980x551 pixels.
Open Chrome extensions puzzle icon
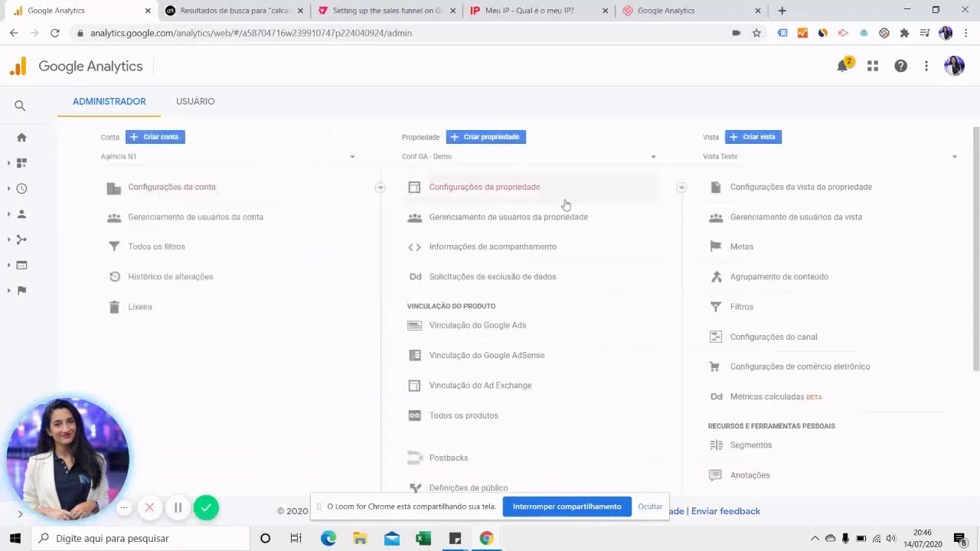click(x=904, y=33)
